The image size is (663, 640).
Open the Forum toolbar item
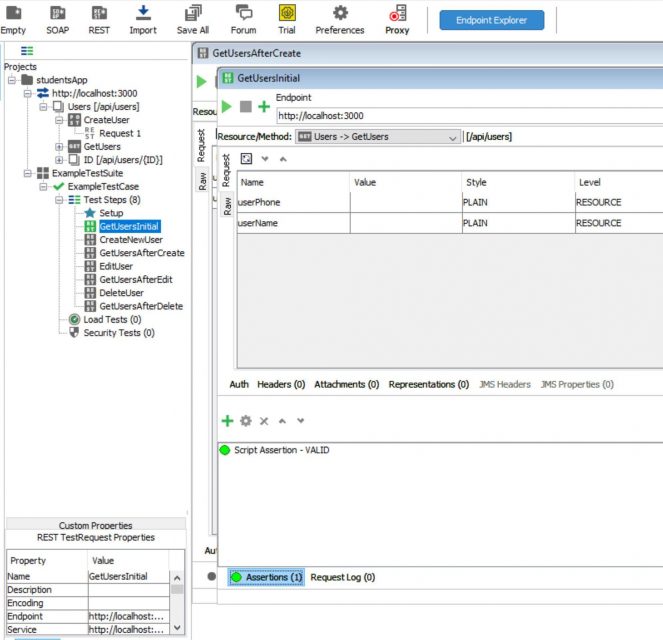(244, 20)
